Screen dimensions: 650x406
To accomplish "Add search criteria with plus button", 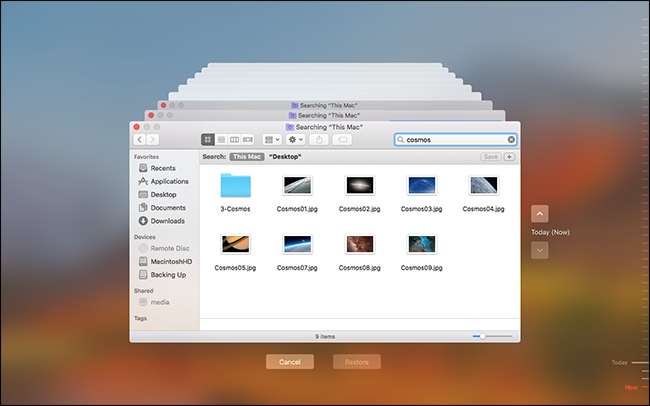I will pos(509,157).
